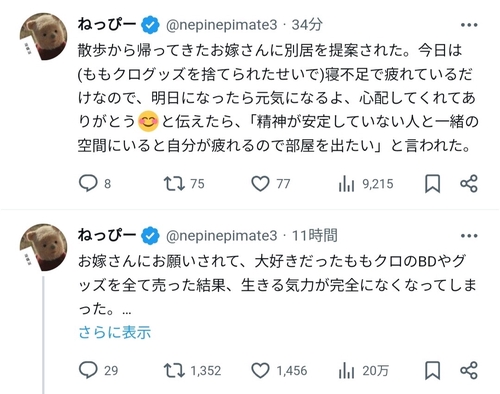Open the second tweet's bear profile avatar
The width and height of the screenshot is (500, 394).
(x=43, y=248)
